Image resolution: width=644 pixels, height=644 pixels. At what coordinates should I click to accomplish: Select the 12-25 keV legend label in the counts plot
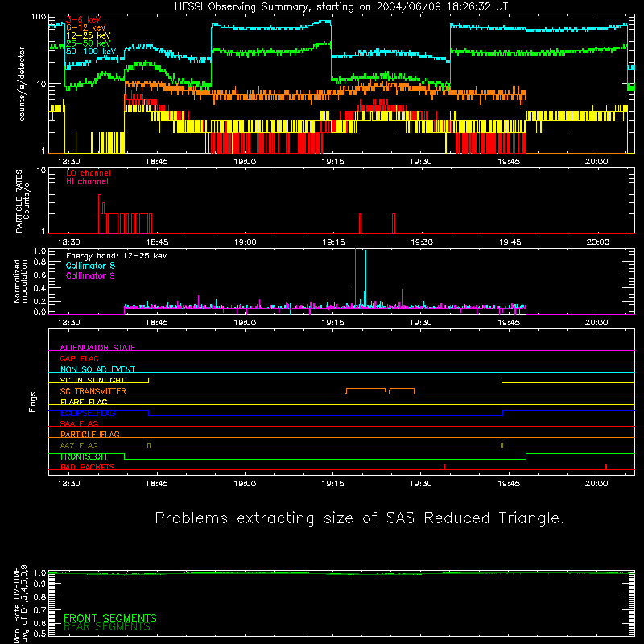(x=88, y=35)
